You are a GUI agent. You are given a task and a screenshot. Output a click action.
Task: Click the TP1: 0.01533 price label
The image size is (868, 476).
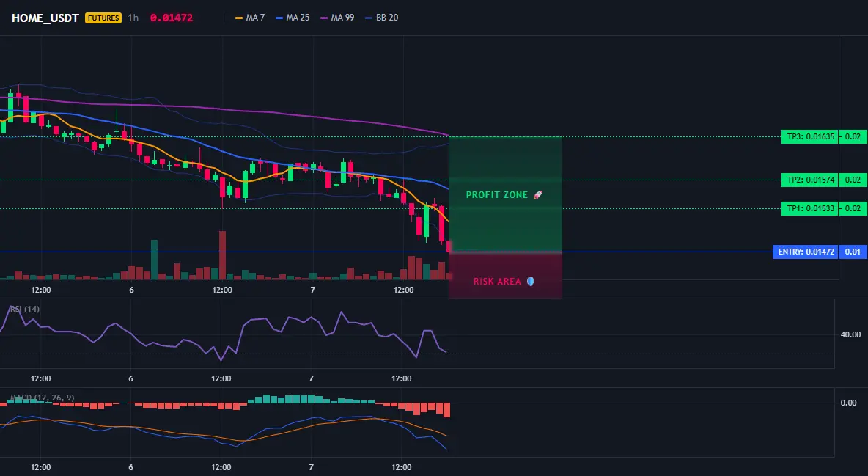(809, 209)
